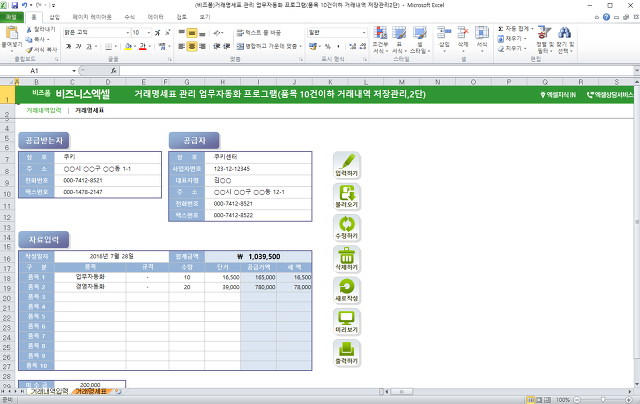Click 찾기 및 선택 binoculars icon
Screen dimensions: 640x404
(x=565, y=32)
